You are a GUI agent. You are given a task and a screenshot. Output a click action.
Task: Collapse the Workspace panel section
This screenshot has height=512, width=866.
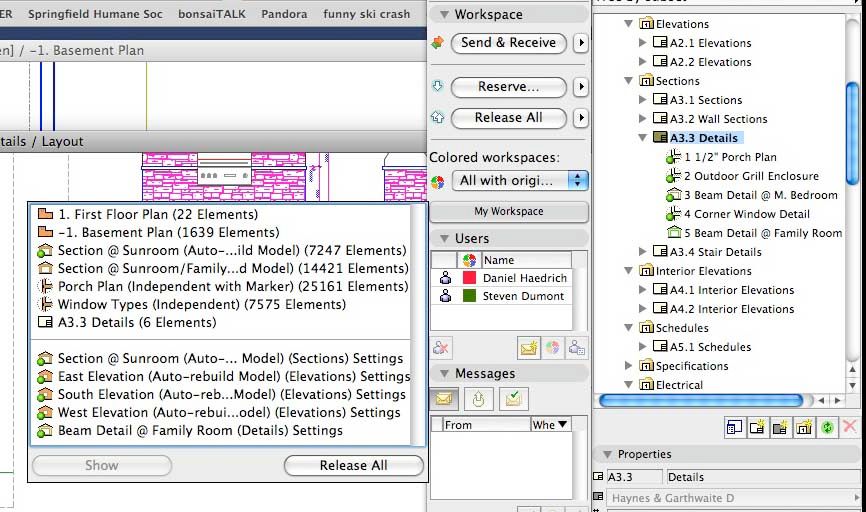(x=443, y=15)
